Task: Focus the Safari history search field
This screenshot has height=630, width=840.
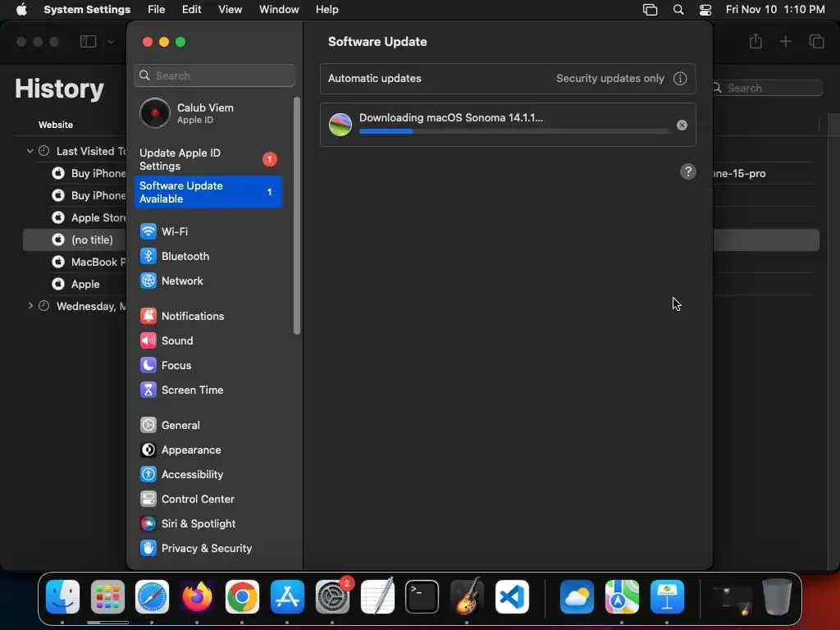Action: (x=765, y=88)
